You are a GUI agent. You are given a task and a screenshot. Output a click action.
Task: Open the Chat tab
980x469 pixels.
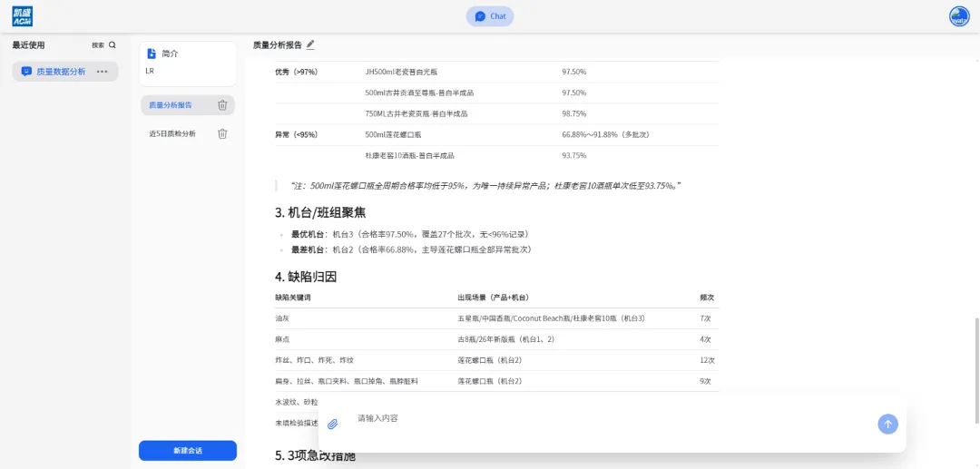(490, 16)
